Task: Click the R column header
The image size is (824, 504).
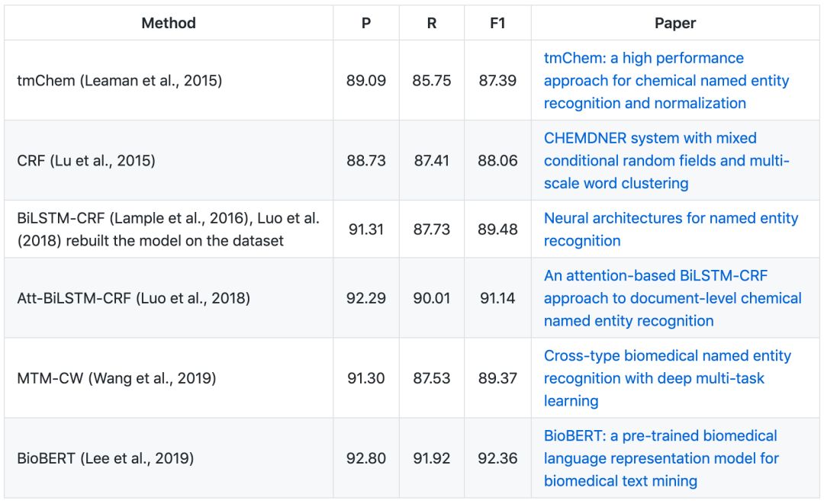Action: click(x=432, y=23)
